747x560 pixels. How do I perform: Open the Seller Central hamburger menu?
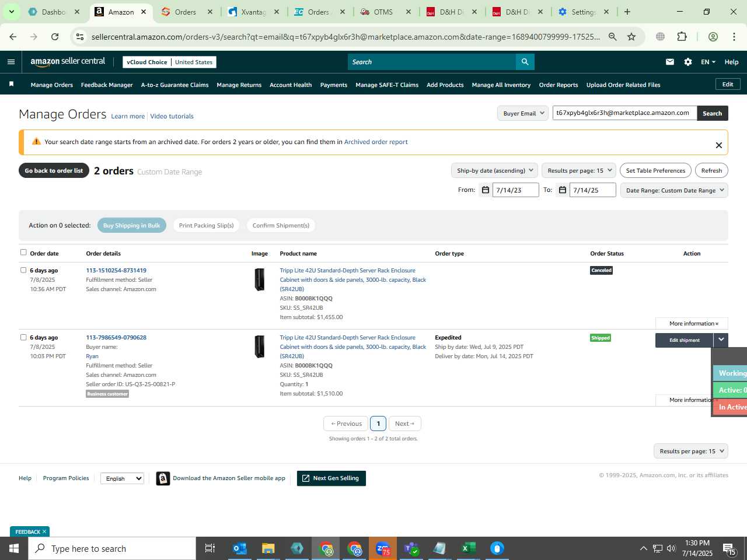pyautogui.click(x=11, y=62)
